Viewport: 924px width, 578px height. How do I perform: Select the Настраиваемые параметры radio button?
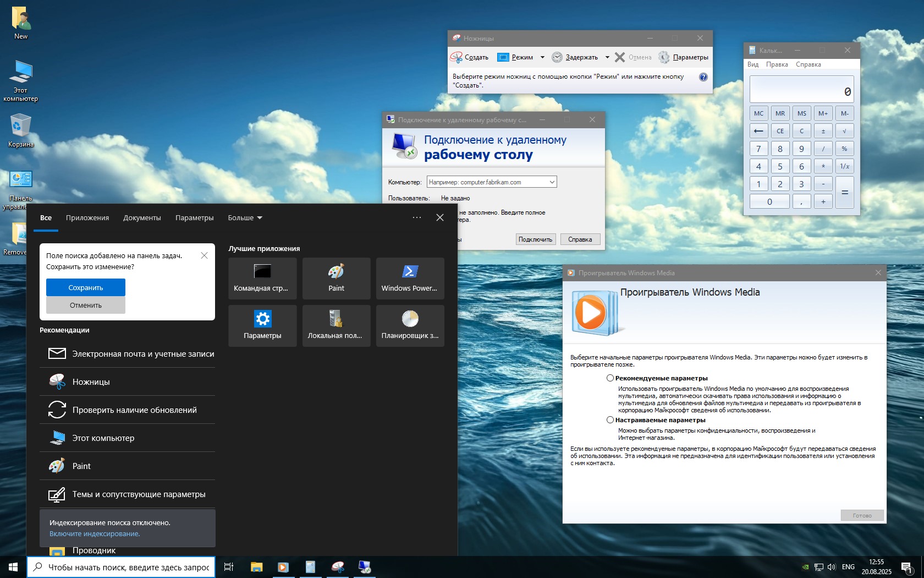pos(610,420)
